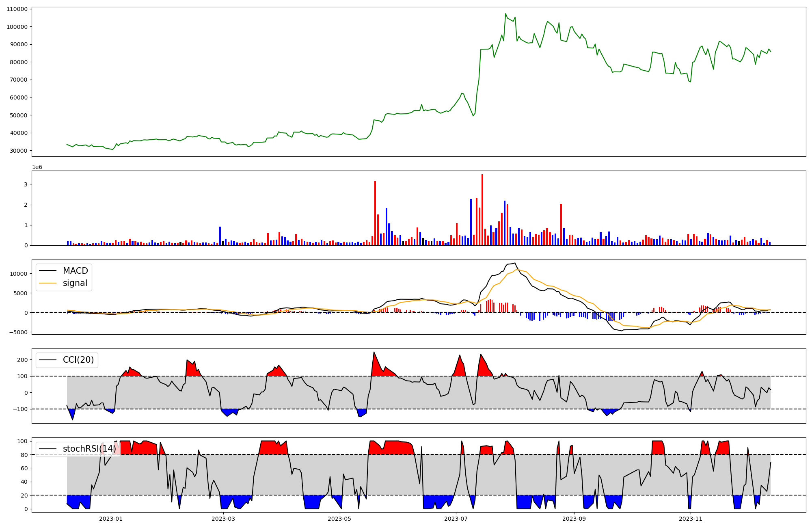This screenshot has width=812, height=528.
Task: Click the orange signal legend line
Action: point(48,283)
